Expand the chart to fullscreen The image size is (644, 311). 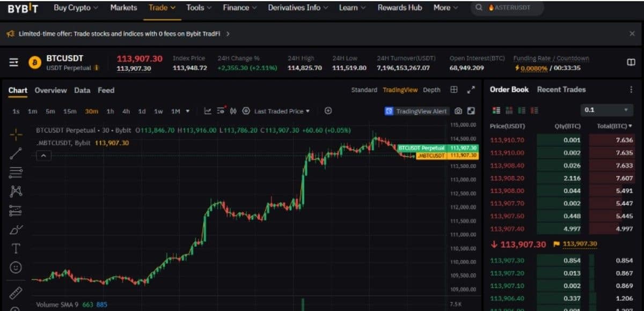point(471,90)
